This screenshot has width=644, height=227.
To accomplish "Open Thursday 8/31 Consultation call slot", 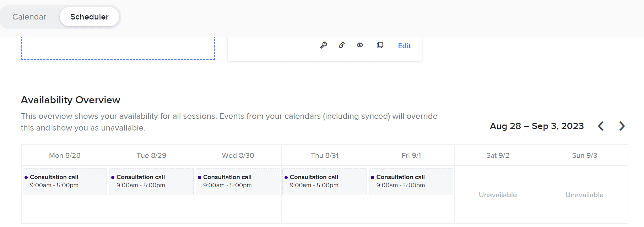I will (324, 181).
